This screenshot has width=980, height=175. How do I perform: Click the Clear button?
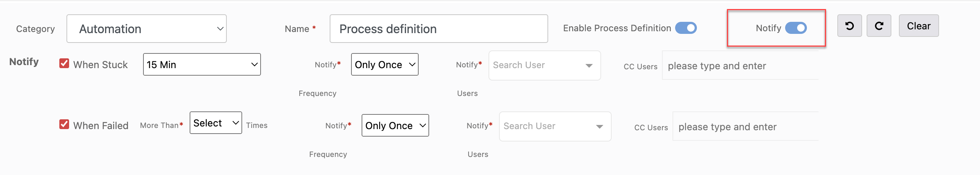[x=918, y=26]
